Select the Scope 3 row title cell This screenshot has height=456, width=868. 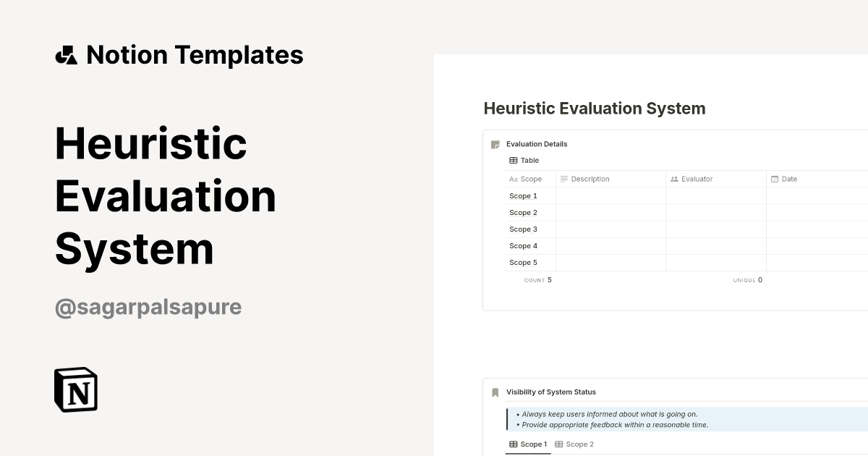(523, 229)
